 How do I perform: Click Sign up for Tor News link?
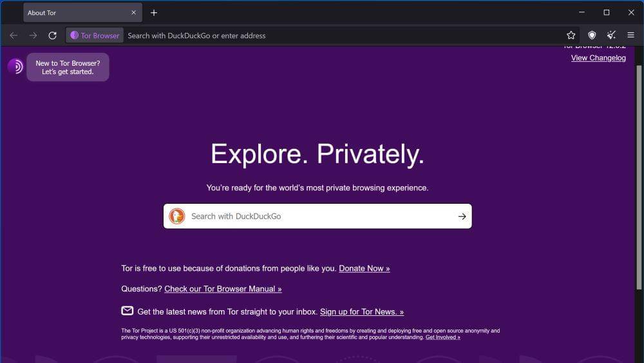[361, 312]
